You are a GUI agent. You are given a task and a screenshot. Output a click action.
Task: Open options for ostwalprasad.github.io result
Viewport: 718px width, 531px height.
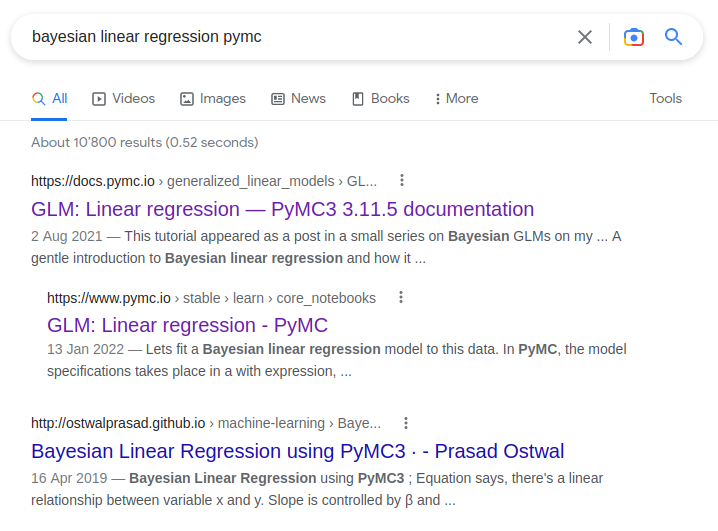406,423
